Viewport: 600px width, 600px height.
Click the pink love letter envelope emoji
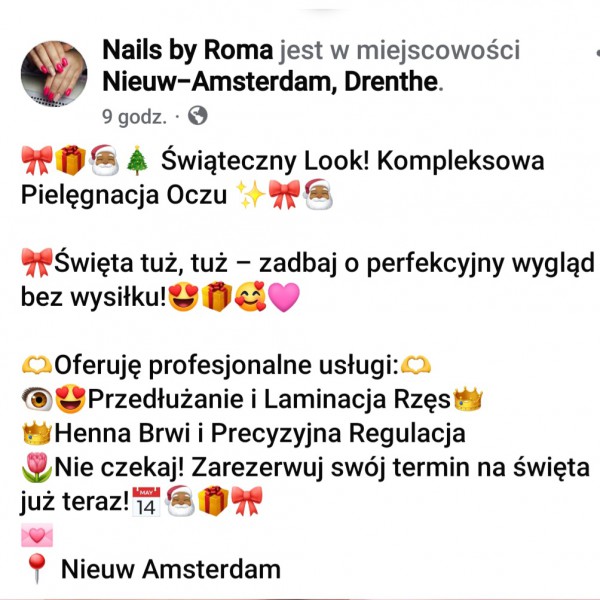point(37,535)
